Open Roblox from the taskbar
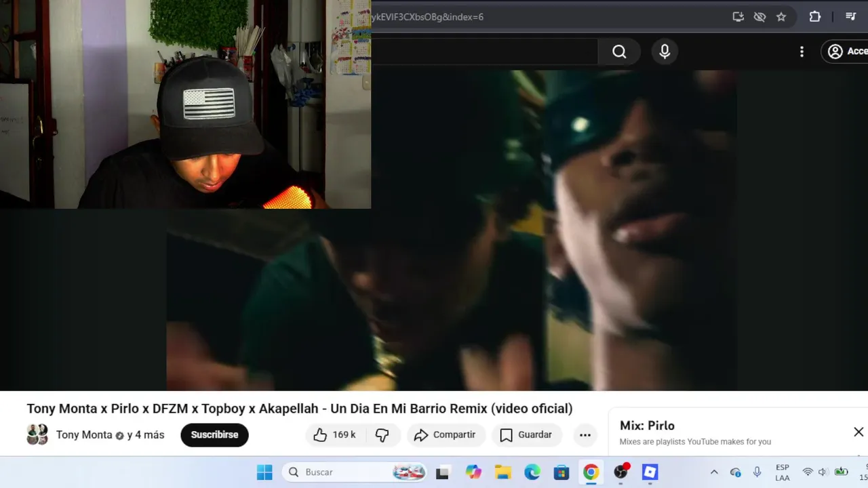 tap(650, 472)
